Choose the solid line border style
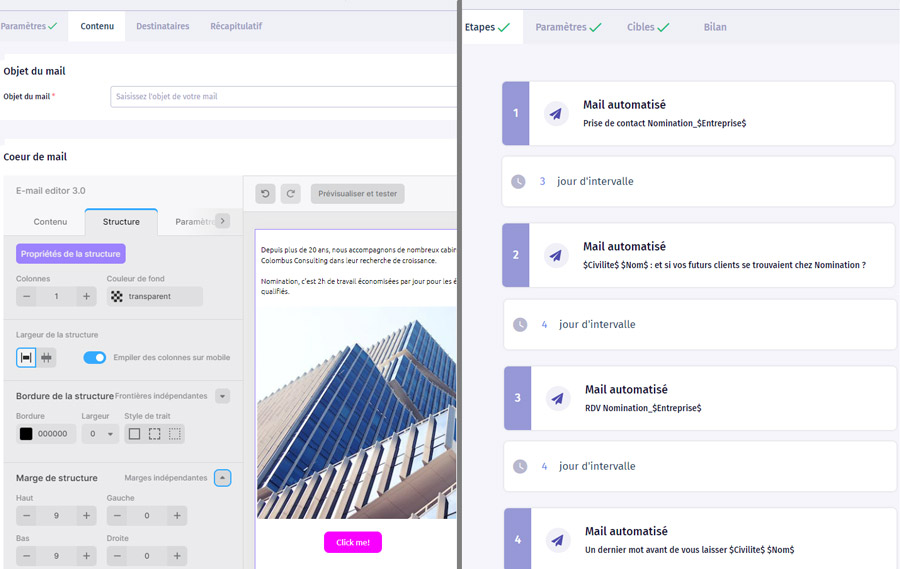The image size is (900, 569). (134, 434)
